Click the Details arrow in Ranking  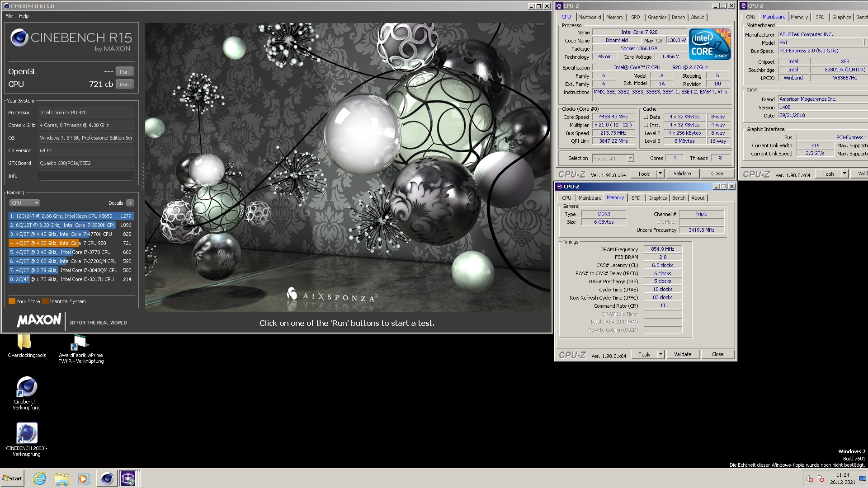pos(130,203)
